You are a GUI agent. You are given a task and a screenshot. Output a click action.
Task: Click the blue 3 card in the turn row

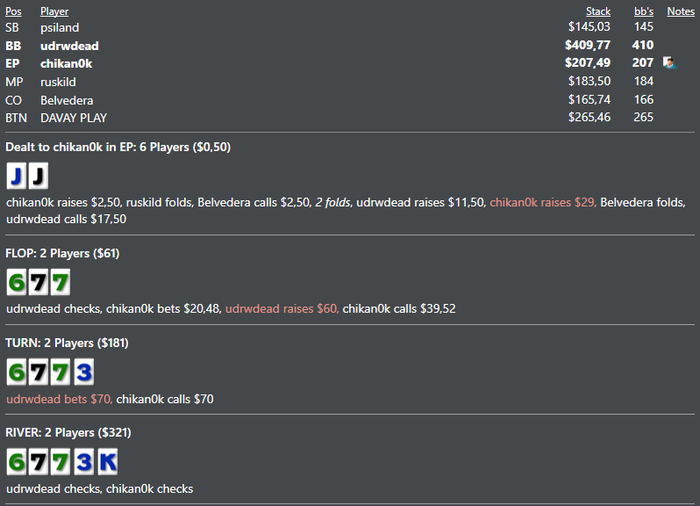(83, 373)
